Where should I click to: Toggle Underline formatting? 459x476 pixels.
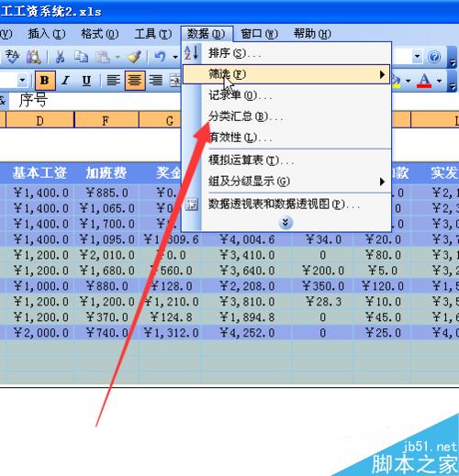(x=86, y=81)
